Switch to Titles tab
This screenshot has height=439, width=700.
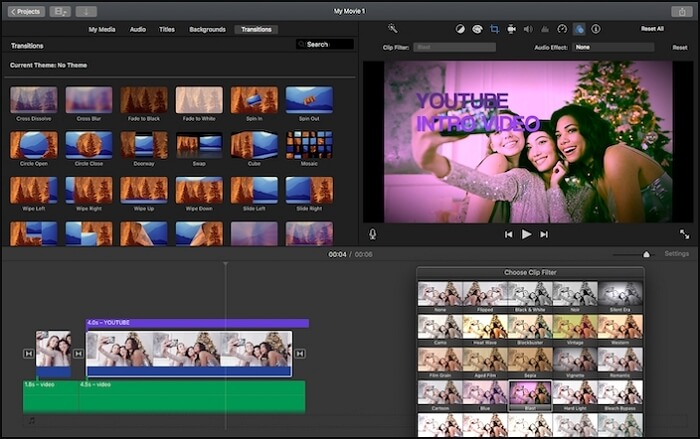(x=167, y=29)
